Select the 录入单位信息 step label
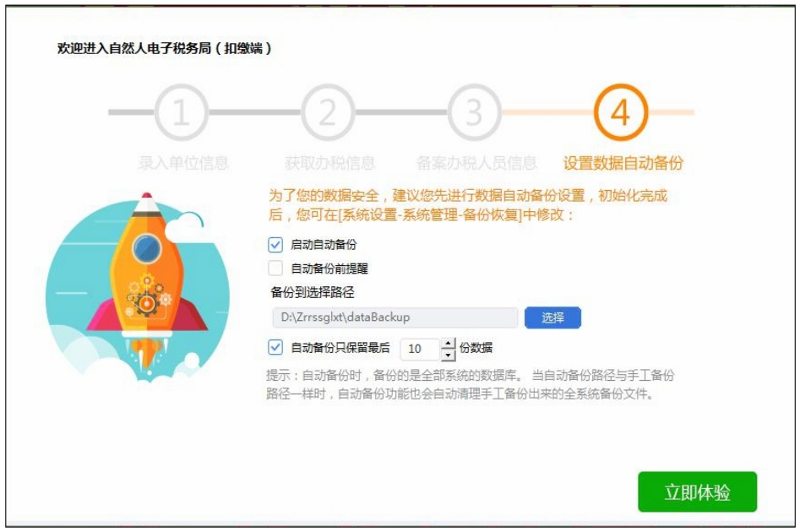Image resolution: width=800 pixels, height=532 pixels. [183, 163]
